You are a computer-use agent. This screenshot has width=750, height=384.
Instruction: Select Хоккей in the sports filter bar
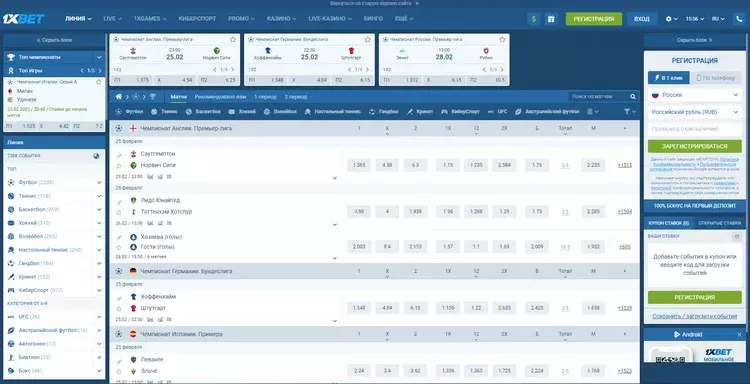[x=242, y=111]
